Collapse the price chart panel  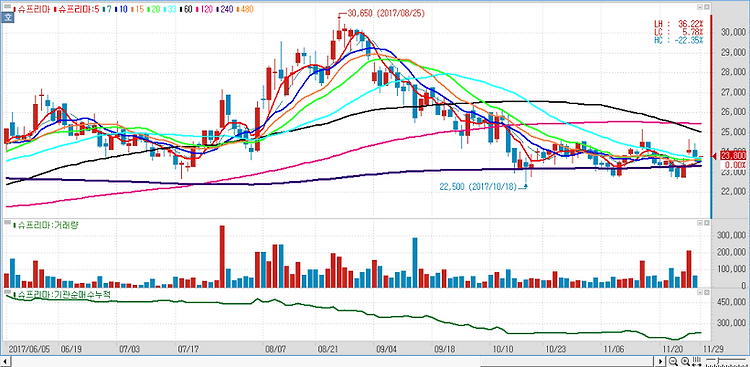point(699,7)
